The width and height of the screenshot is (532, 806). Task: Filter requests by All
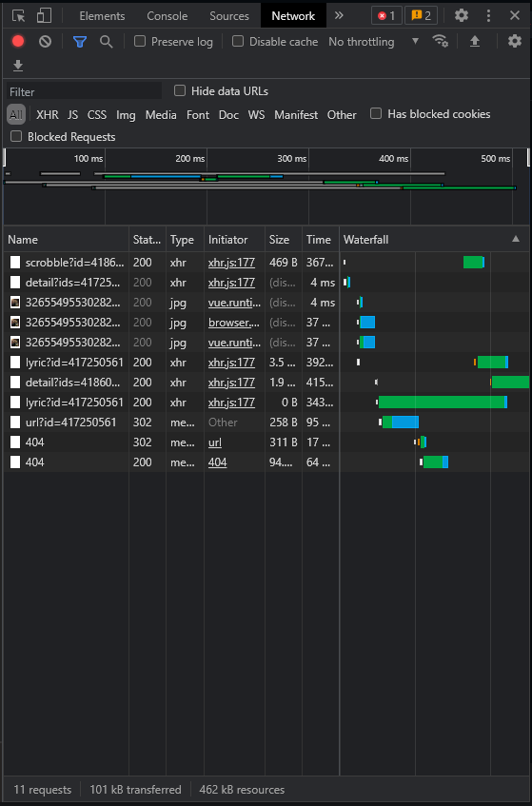(x=16, y=114)
